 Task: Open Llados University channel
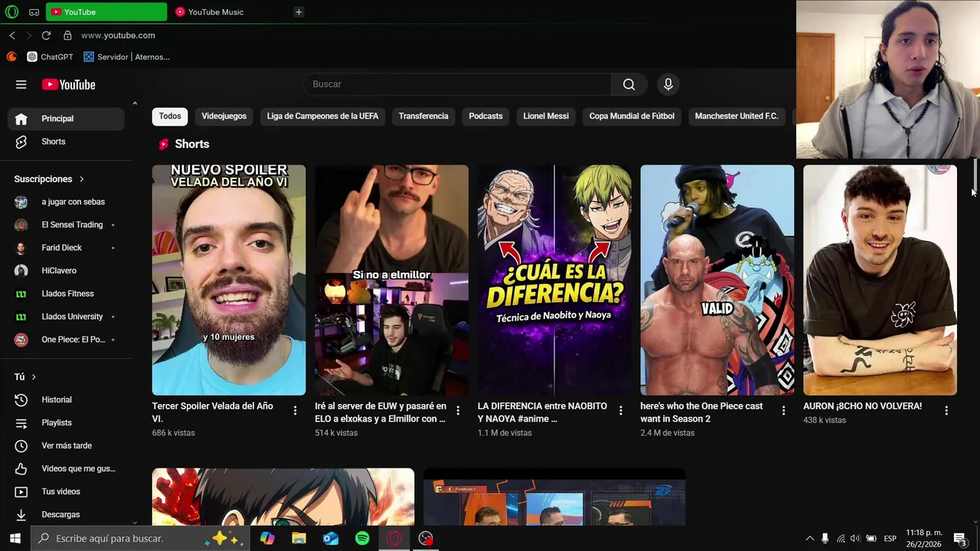point(66,317)
